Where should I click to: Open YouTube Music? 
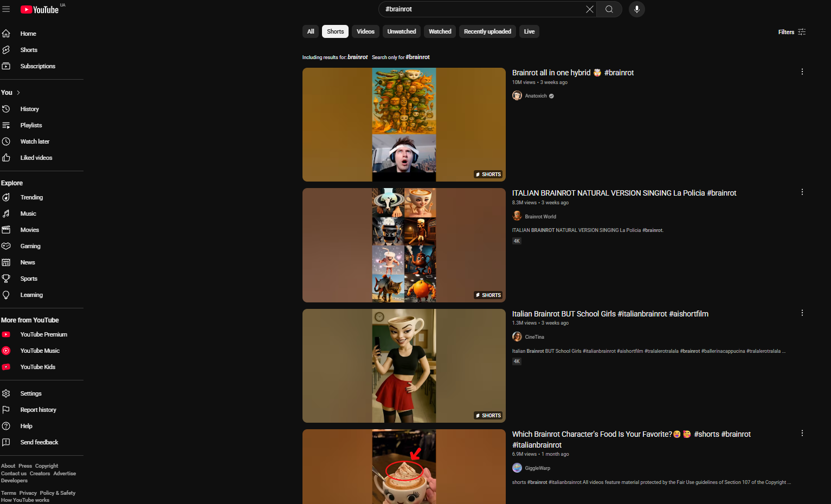tap(40, 351)
